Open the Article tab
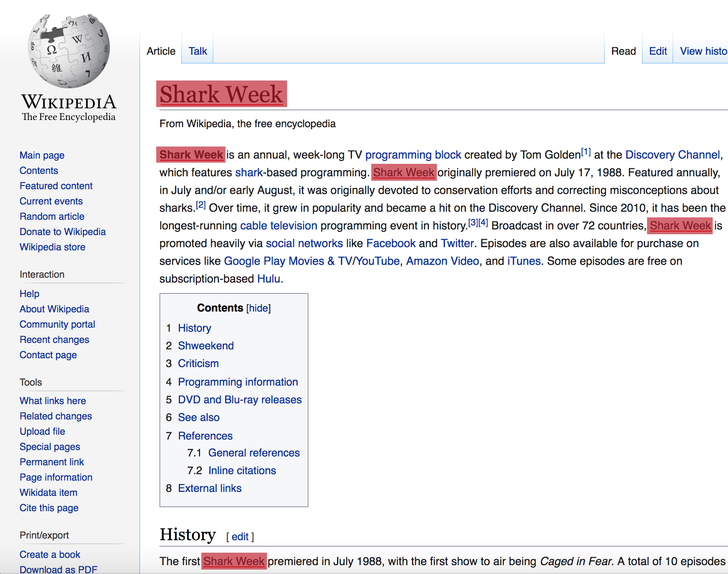 161,51
